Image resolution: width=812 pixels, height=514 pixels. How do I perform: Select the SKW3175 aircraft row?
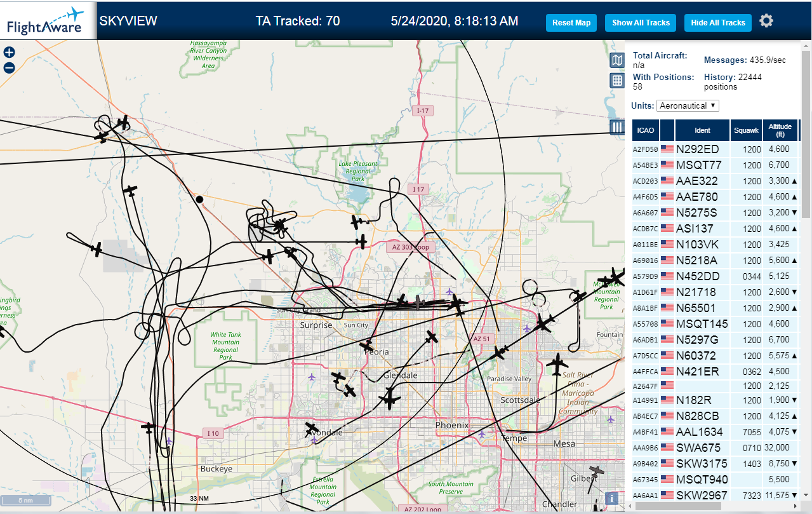715,464
